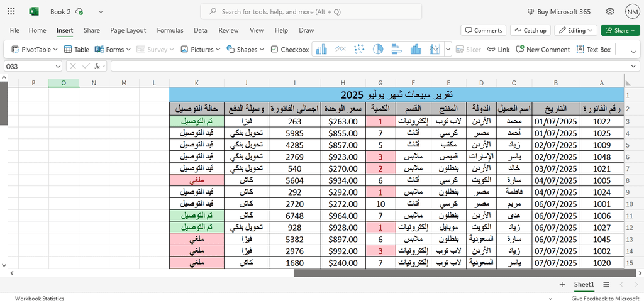Open the Settings gear
Screen dimensions: 644x303
(610, 11)
